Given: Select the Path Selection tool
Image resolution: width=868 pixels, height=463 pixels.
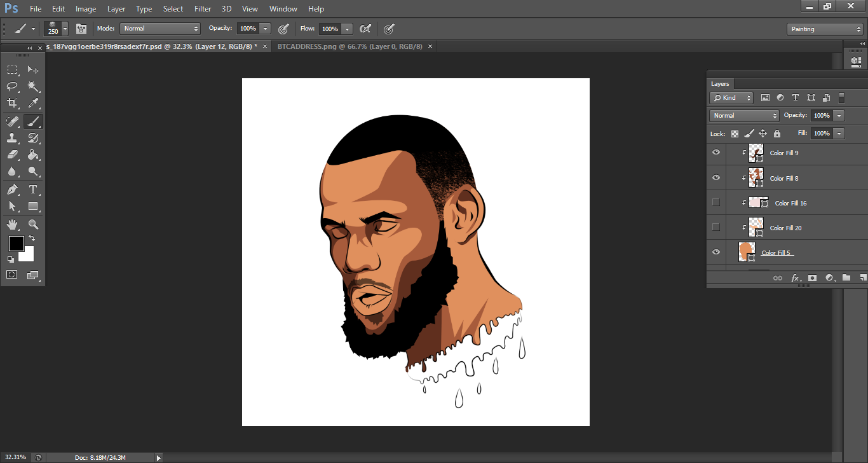Looking at the screenshot, I should [x=12, y=206].
